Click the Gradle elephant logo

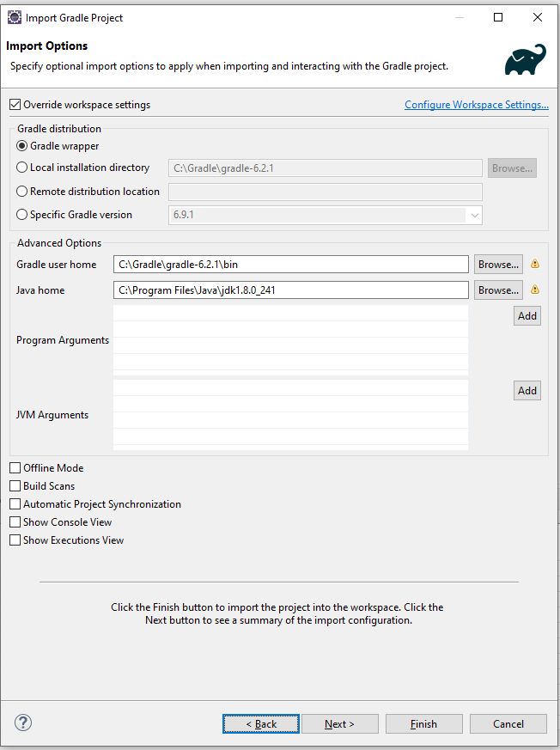(525, 59)
